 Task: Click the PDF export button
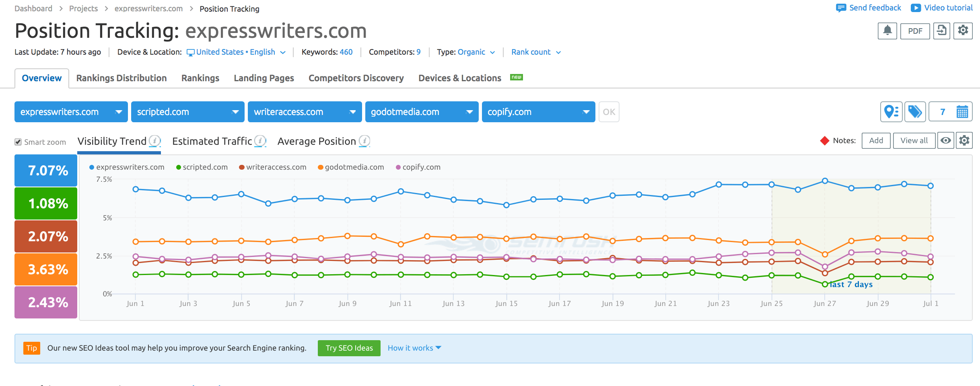pyautogui.click(x=915, y=31)
